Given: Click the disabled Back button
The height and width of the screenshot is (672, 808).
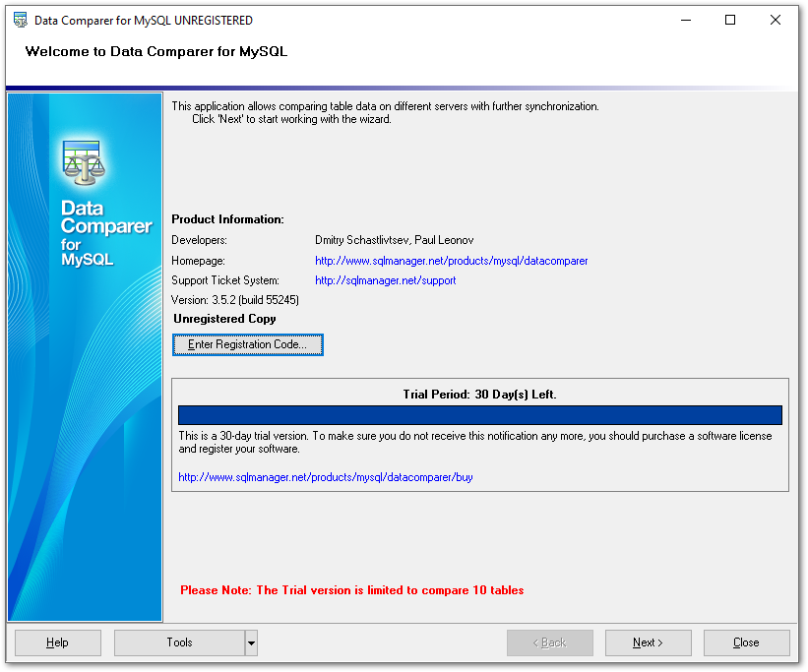Looking at the screenshot, I should [x=550, y=642].
